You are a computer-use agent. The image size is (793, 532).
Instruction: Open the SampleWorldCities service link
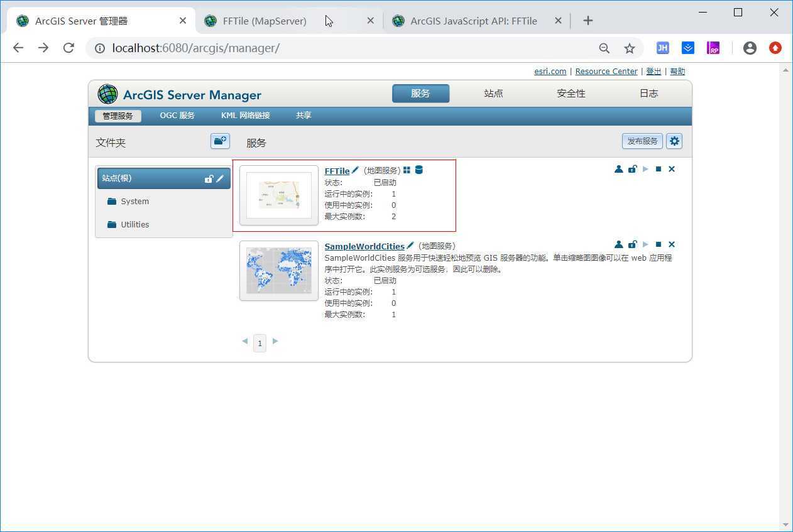click(x=364, y=246)
